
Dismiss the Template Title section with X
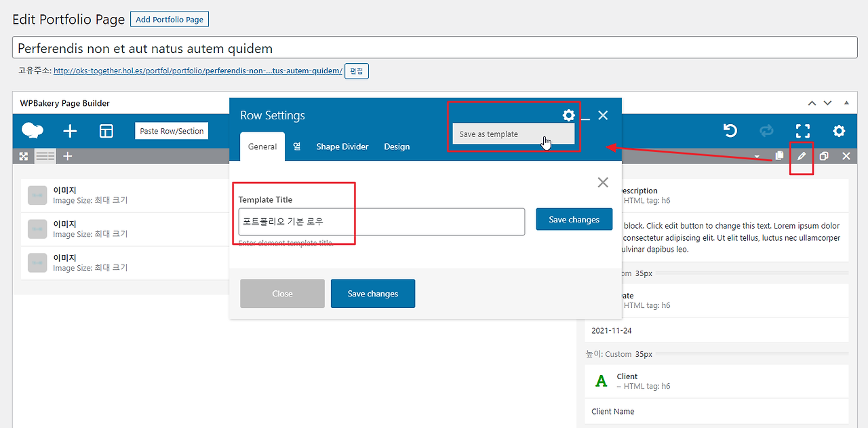click(x=603, y=182)
